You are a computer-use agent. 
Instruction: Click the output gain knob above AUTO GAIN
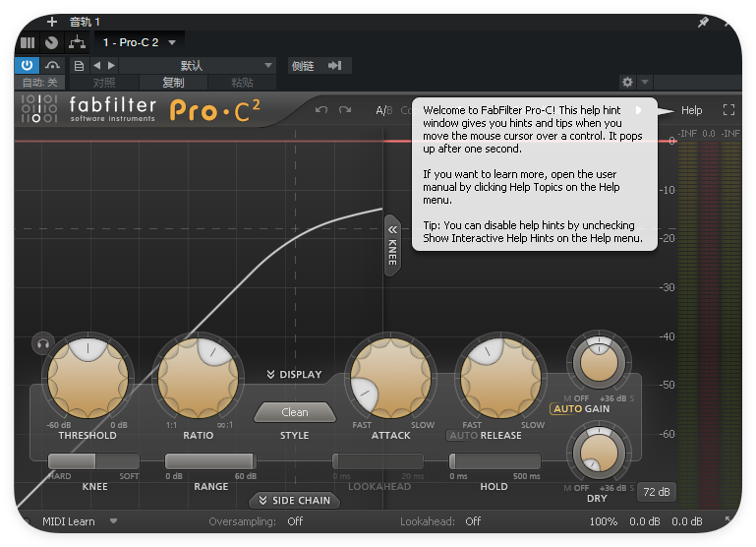point(599,362)
